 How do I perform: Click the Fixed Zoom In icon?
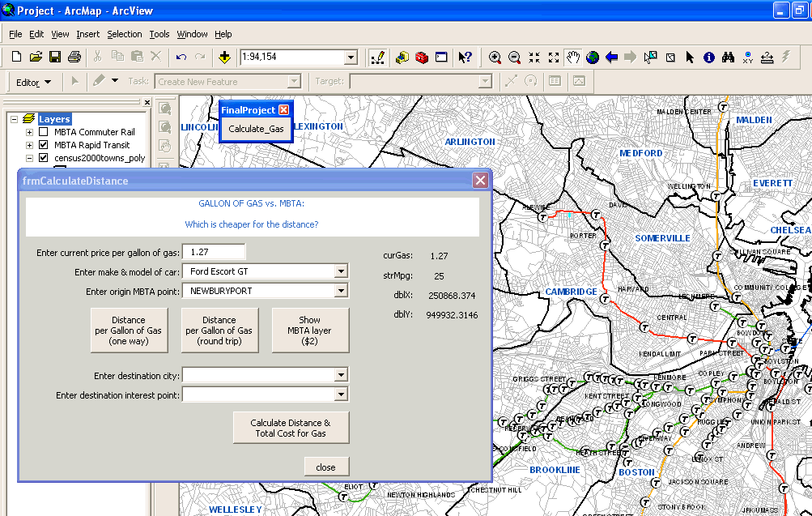click(534, 57)
